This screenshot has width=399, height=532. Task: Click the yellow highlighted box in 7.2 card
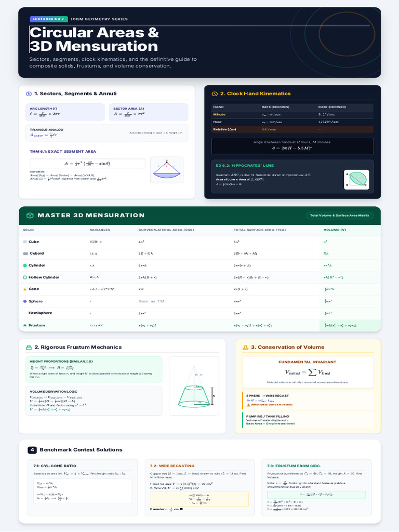[x=199, y=499]
